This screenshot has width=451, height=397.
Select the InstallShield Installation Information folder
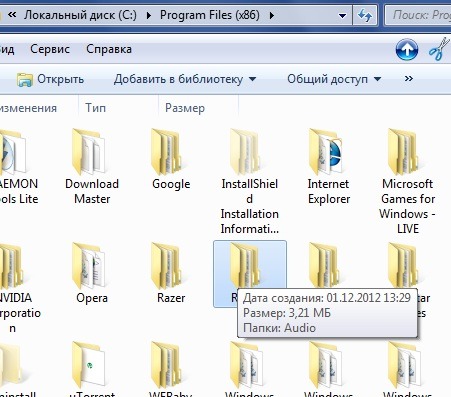[249, 182]
